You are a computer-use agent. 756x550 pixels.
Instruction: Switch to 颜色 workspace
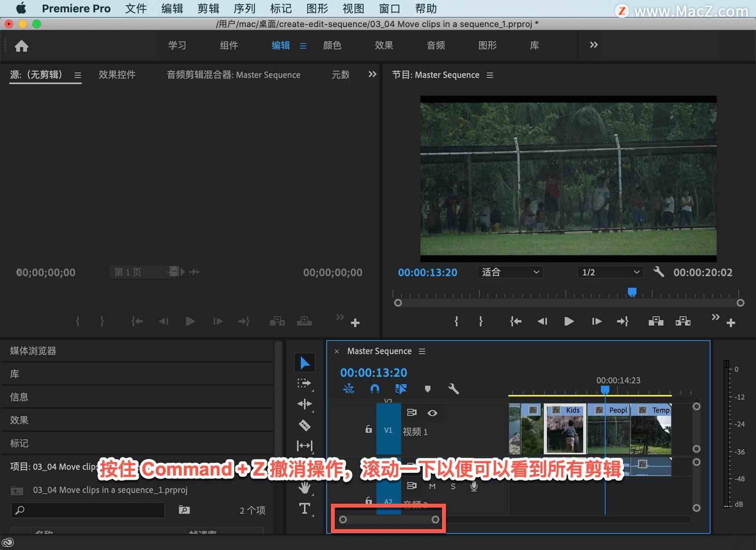[x=332, y=45]
